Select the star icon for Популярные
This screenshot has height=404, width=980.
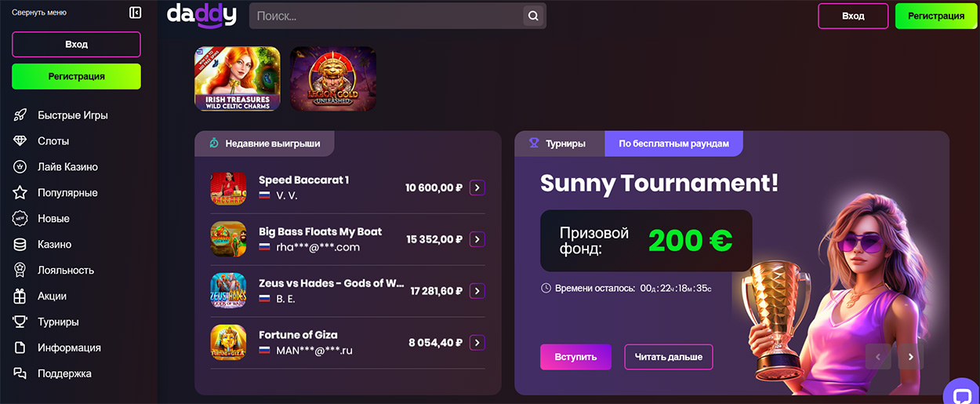pos(20,193)
